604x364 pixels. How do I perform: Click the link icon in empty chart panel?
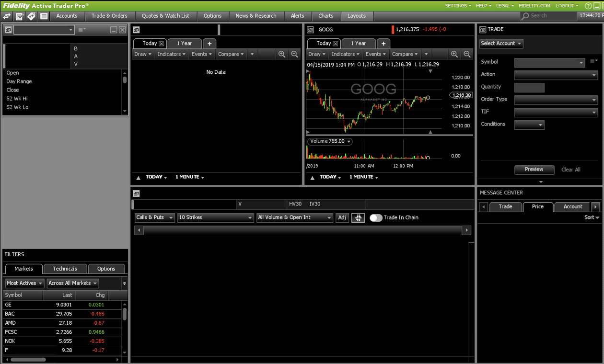(x=136, y=30)
